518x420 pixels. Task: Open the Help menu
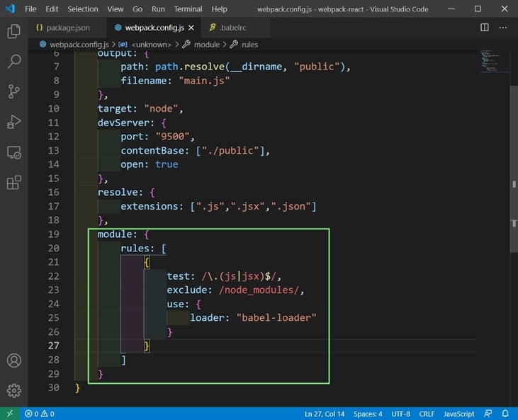click(220, 9)
